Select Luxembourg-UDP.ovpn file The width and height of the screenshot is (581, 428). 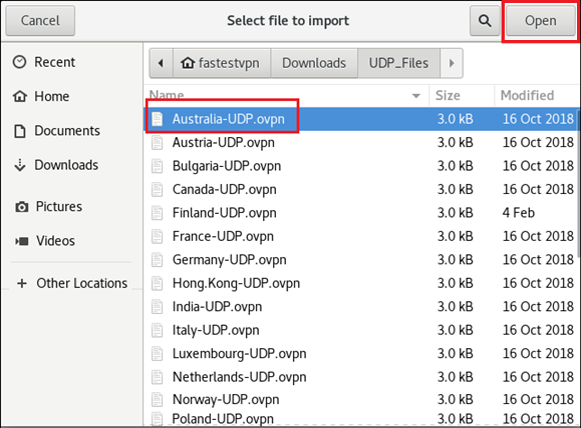361,354
